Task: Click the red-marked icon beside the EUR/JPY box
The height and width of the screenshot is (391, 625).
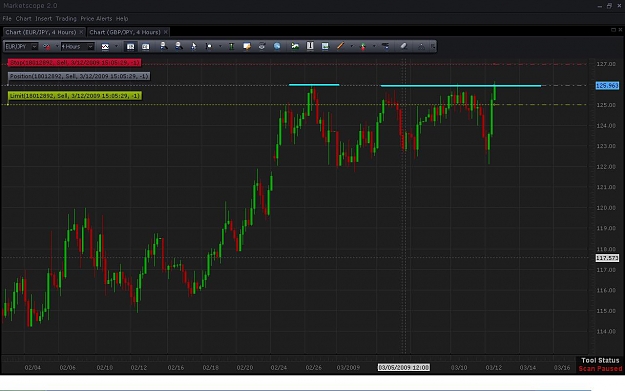Action: coord(47,47)
